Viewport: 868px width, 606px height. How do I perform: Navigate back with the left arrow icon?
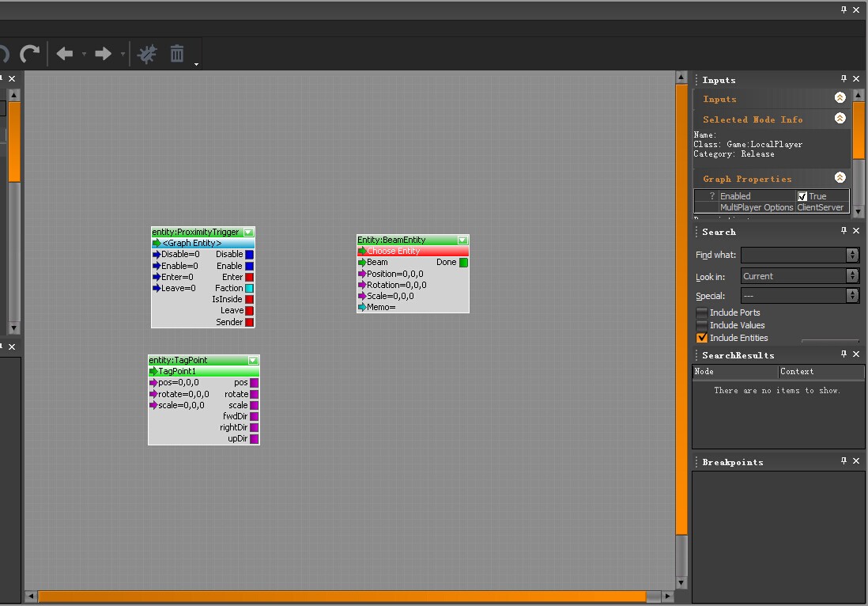coord(65,54)
